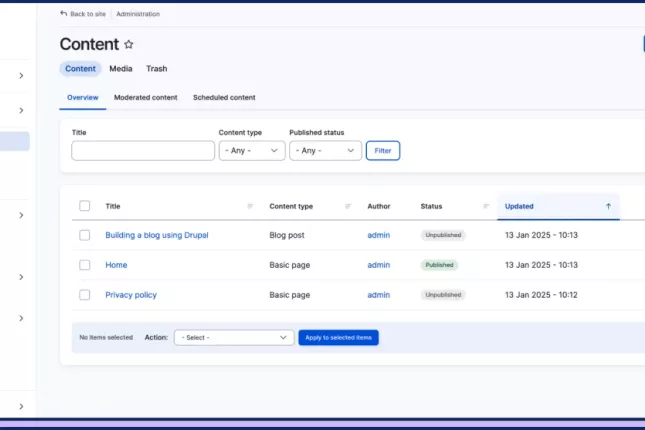
Task: Switch to the Trash tab
Action: 157,69
